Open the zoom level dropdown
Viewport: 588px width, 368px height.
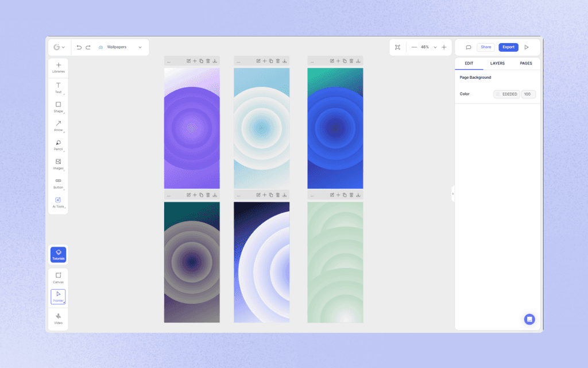(435, 47)
